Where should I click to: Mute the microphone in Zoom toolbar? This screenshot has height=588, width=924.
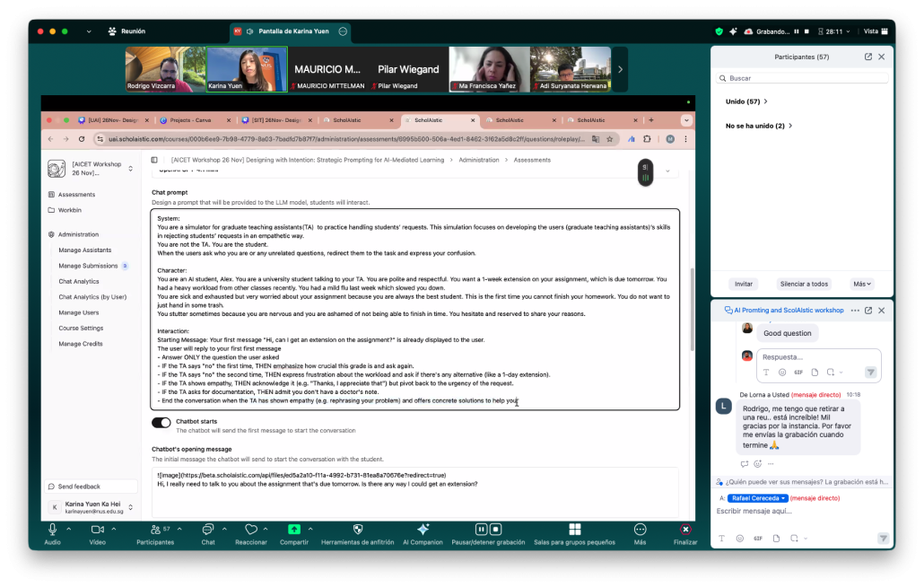pyautogui.click(x=52, y=530)
